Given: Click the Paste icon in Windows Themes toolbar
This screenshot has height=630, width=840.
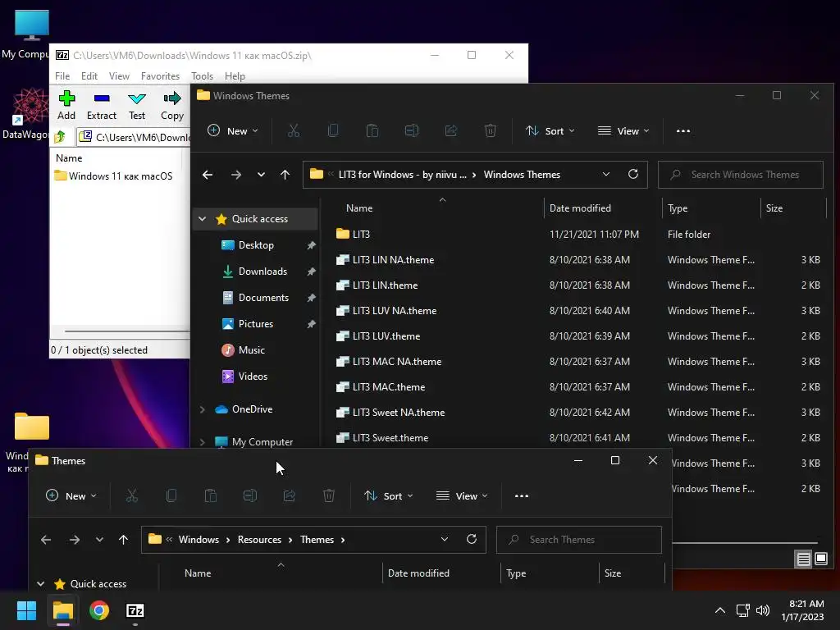Looking at the screenshot, I should point(372,130).
